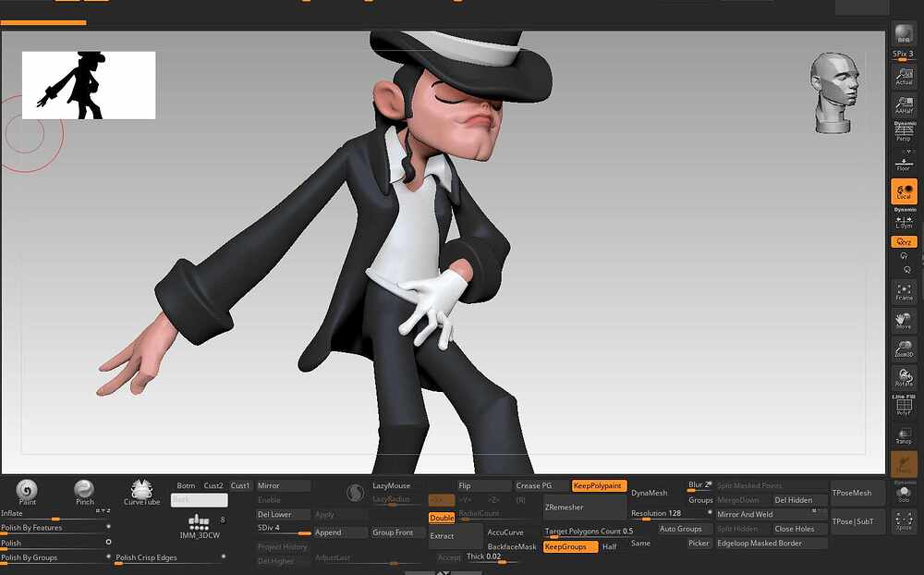Click the grey text input field
924x575 pixels.
click(200, 500)
